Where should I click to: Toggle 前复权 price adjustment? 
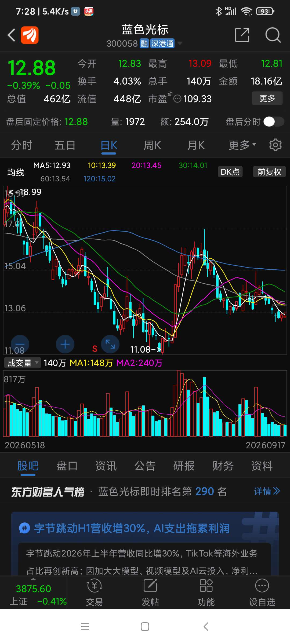(x=269, y=172)
